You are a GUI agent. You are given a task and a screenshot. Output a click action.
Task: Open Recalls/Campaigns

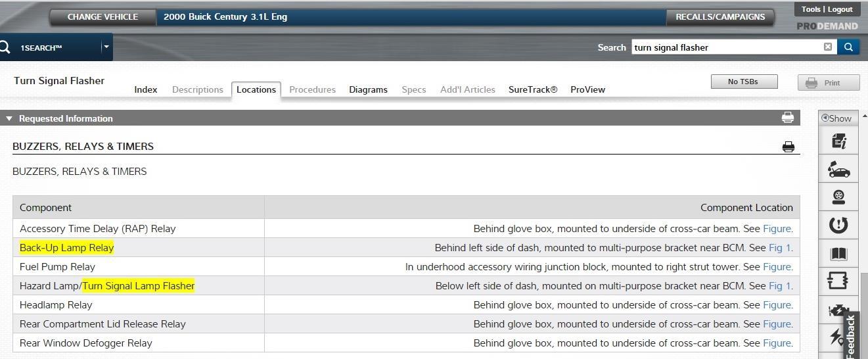720,16
